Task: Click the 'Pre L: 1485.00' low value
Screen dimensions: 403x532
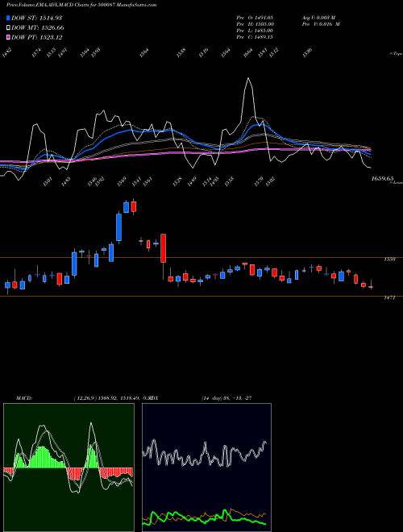Action: pyautogui.click(x=255, y=31)
